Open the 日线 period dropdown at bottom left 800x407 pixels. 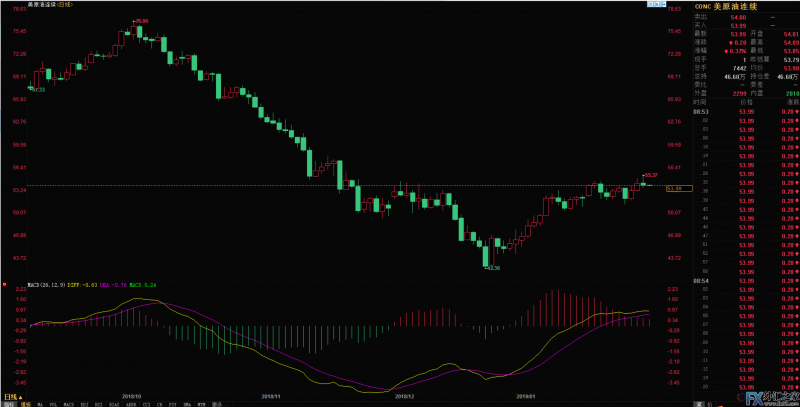click(12, 397)
